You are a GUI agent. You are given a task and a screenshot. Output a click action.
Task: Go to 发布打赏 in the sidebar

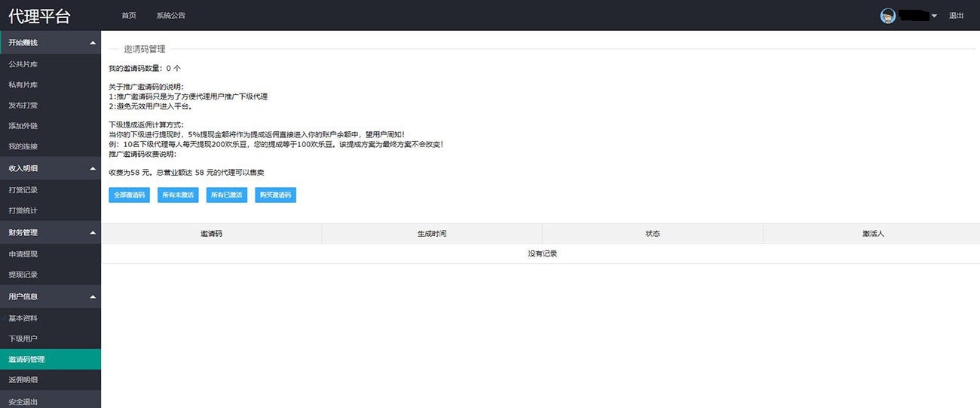pos(51,106)
